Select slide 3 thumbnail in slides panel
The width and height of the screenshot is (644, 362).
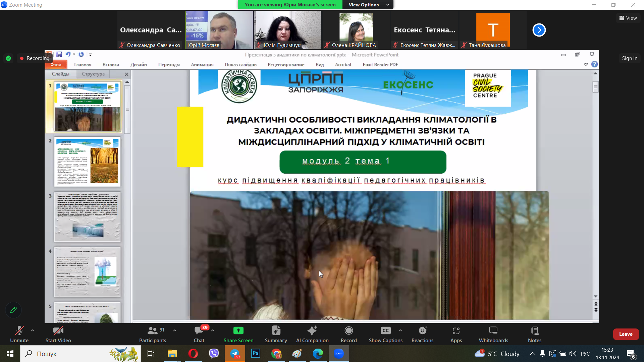pyautogui.click(x=87, y=217)
